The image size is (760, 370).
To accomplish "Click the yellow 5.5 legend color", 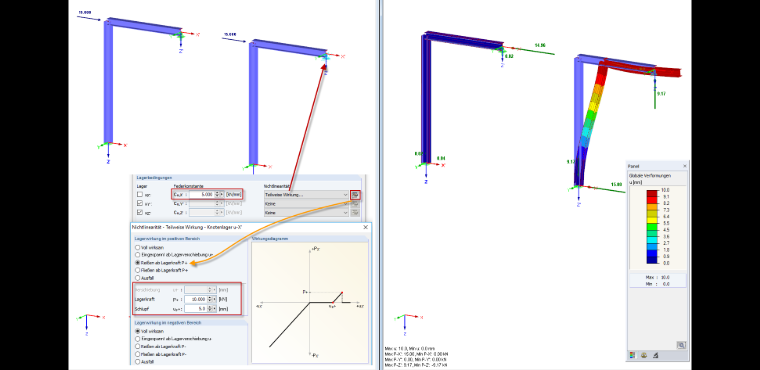I will [652, 220].
